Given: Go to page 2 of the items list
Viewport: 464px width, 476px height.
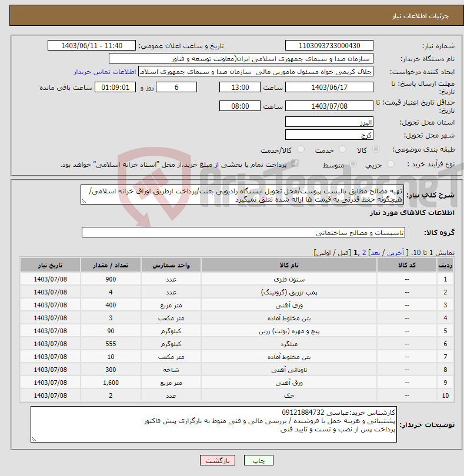Looking at the screenshot, I should coord(363,253).
